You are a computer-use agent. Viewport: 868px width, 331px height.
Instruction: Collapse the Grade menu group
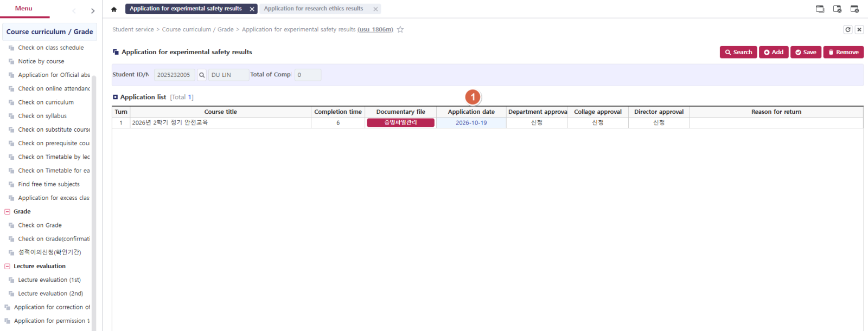pos(7,212)
